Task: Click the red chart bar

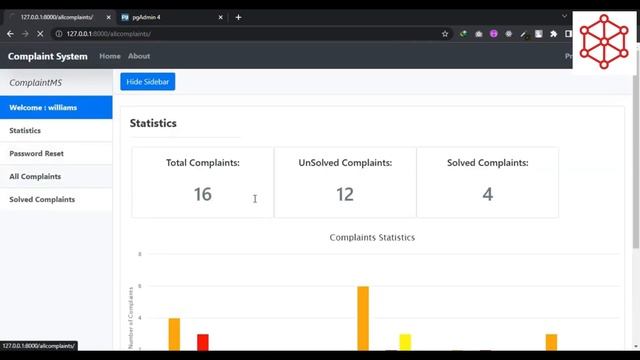Action: [x=203, y=342]
